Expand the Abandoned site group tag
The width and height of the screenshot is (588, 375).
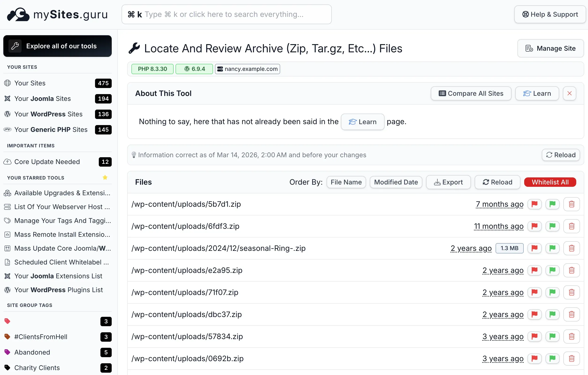(x=32, y=352)
